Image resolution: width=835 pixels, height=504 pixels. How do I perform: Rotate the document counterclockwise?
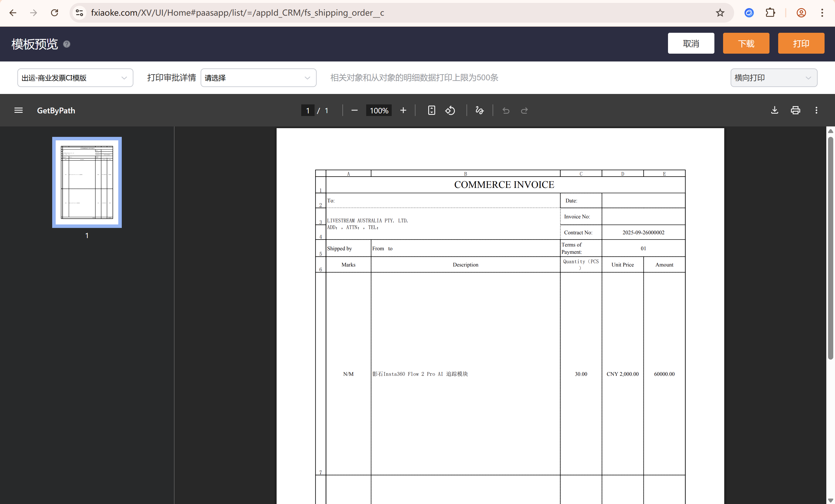click(450, 110)
